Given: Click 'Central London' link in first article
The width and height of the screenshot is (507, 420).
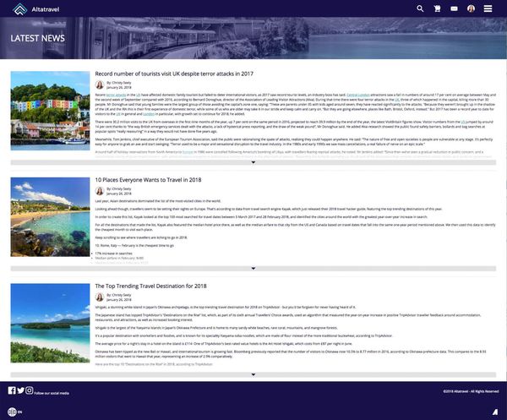Looking at the screenshot, I should pos(358,95).
